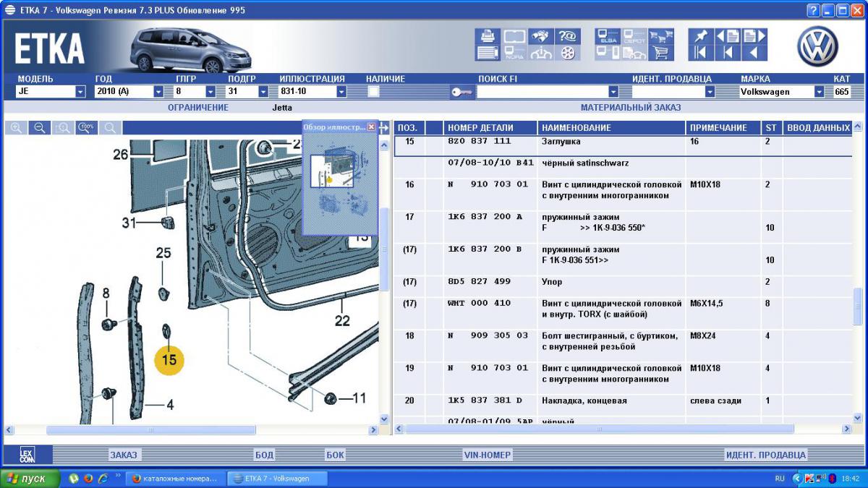Click the pushpin icon
The width and height of the screenshot is (868, 488).
coord(700,36)
